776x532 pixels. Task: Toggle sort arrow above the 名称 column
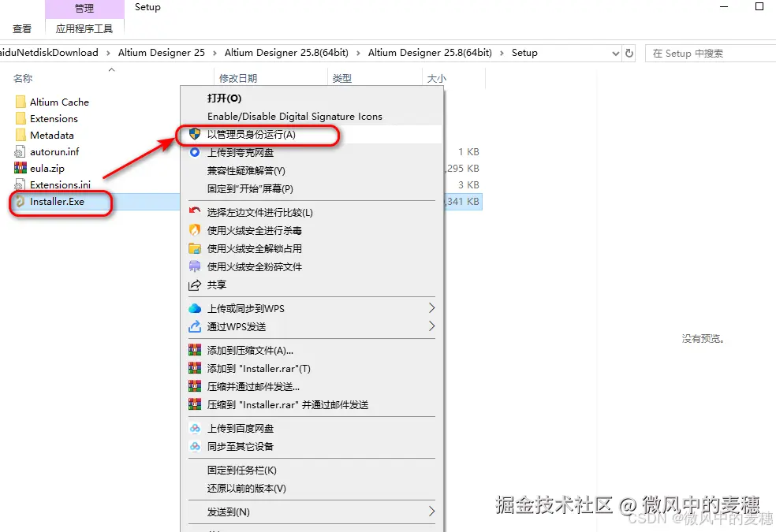[x=112, y=69]
